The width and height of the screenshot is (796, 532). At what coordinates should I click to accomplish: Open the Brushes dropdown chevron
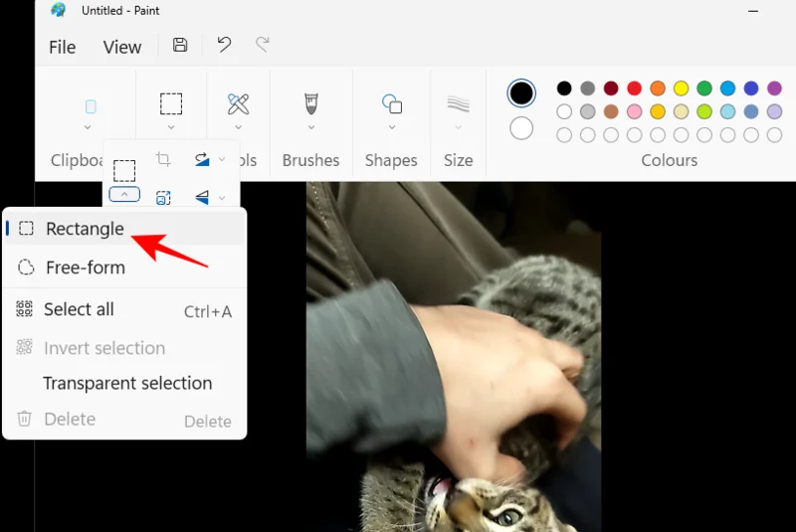click(311, 127)
